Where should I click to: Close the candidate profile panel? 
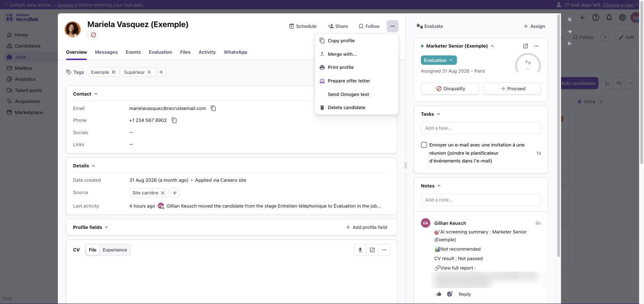click(x=570, y=19)
